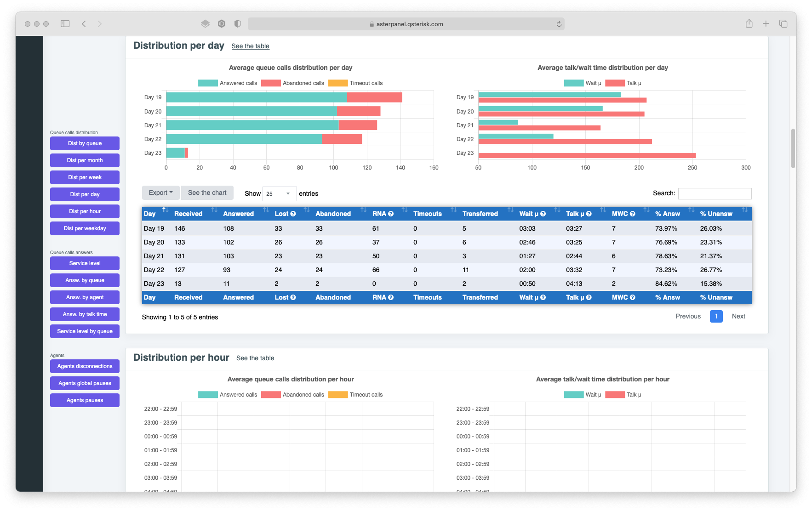Toggle Wait µ legend in per day chart
The image size is (812, 511).
(x=583, y=83)
